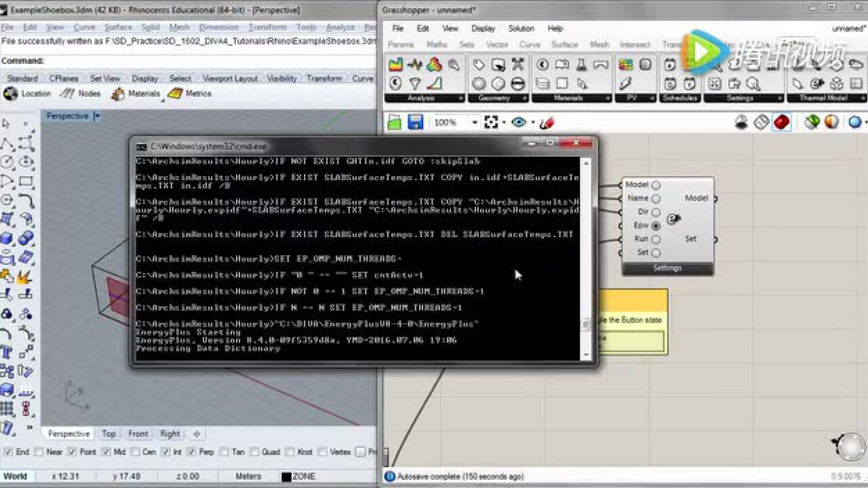Viewport: 868px width, 488px height.
Task: Open the DIVA Metrics tool
Action: pos(190,94)
